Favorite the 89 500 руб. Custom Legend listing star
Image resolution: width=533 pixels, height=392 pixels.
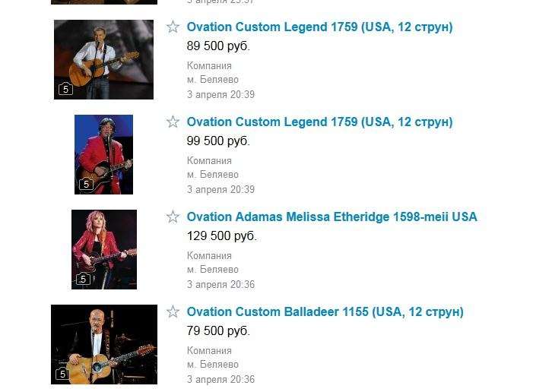(173, 27)
